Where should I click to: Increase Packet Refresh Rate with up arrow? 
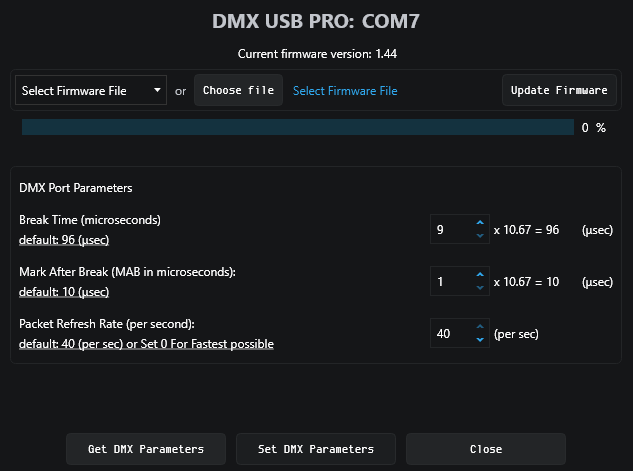[x=480, y=327]
